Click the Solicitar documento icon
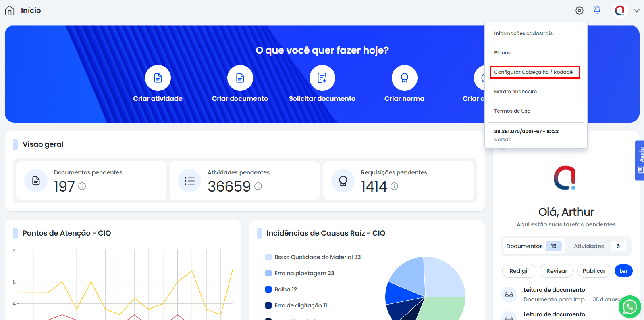Screen dimensions: 644x320 (x=322, y=78)
